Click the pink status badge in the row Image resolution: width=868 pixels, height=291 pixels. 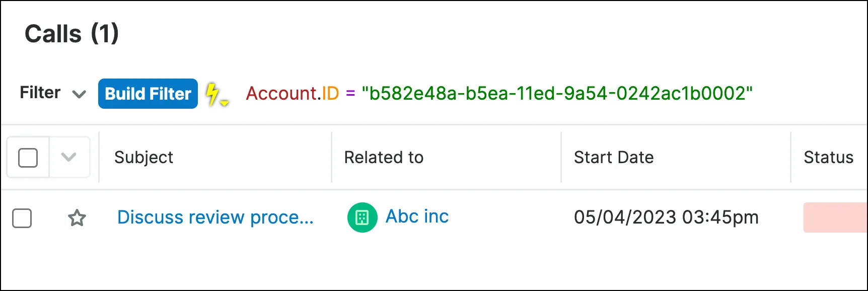(835, 217)
